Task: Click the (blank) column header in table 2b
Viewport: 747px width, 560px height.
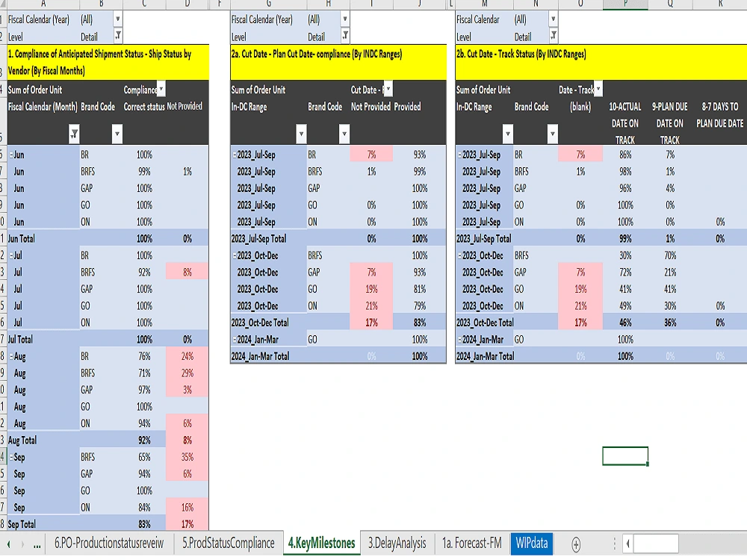Action: coord(580,107)
